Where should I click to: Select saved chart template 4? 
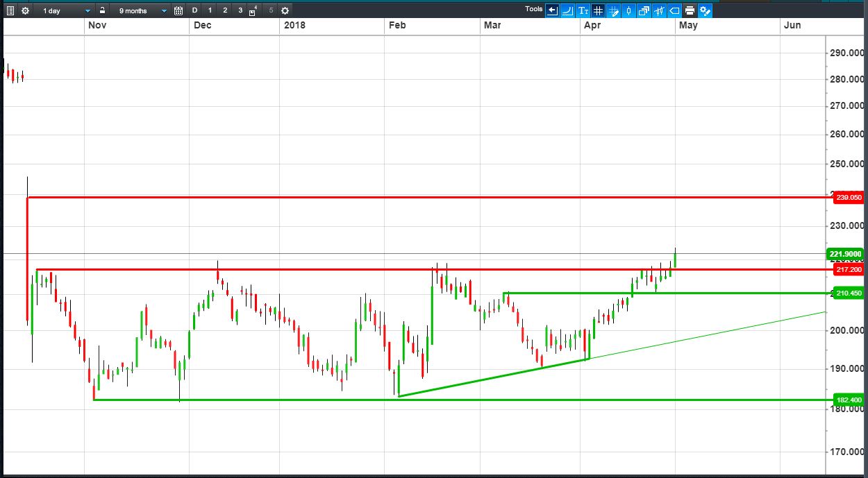pyautogui.click(x=253, y=11)
